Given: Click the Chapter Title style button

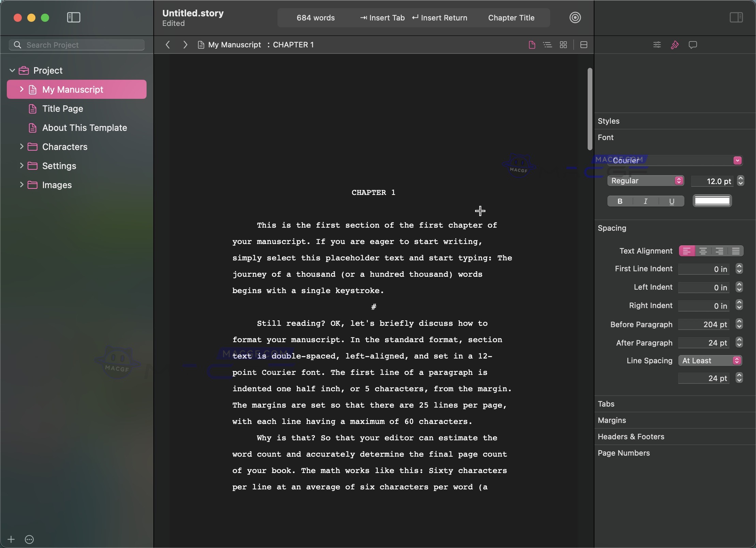Looking at the screenshot, I should pos(511,18).
